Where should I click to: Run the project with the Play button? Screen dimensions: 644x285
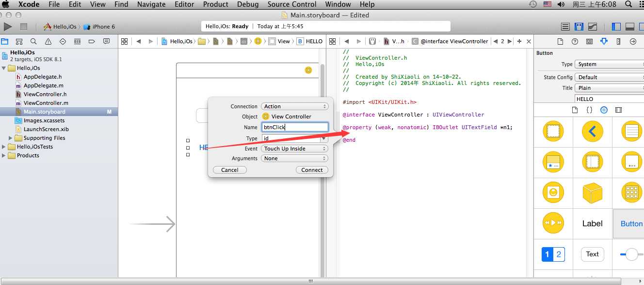click(8, 27)
